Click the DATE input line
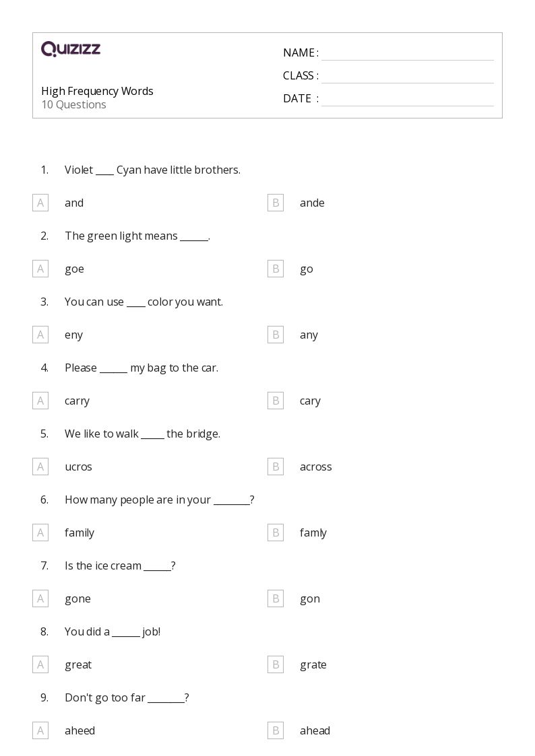The image size is (535, 756). [x=408, y=100]
